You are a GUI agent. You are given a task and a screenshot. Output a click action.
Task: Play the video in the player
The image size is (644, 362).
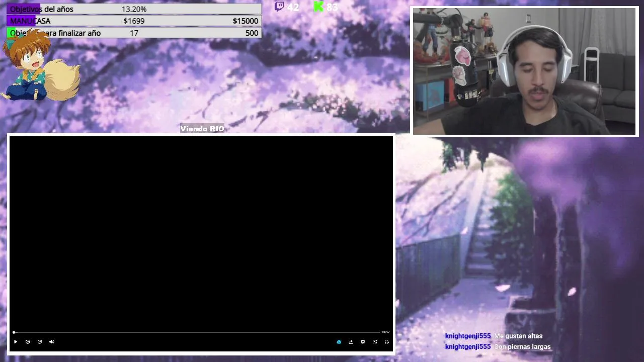coord(16,342)
